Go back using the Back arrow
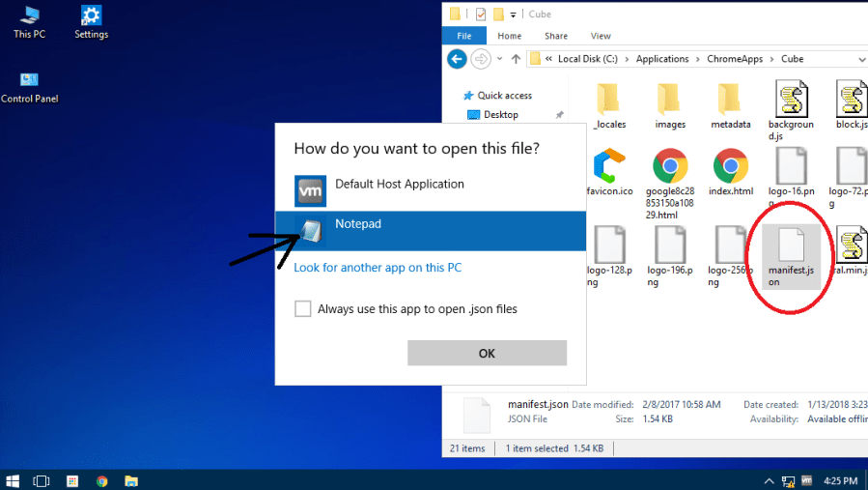This screenshot has height=490, width=868. 457,59
